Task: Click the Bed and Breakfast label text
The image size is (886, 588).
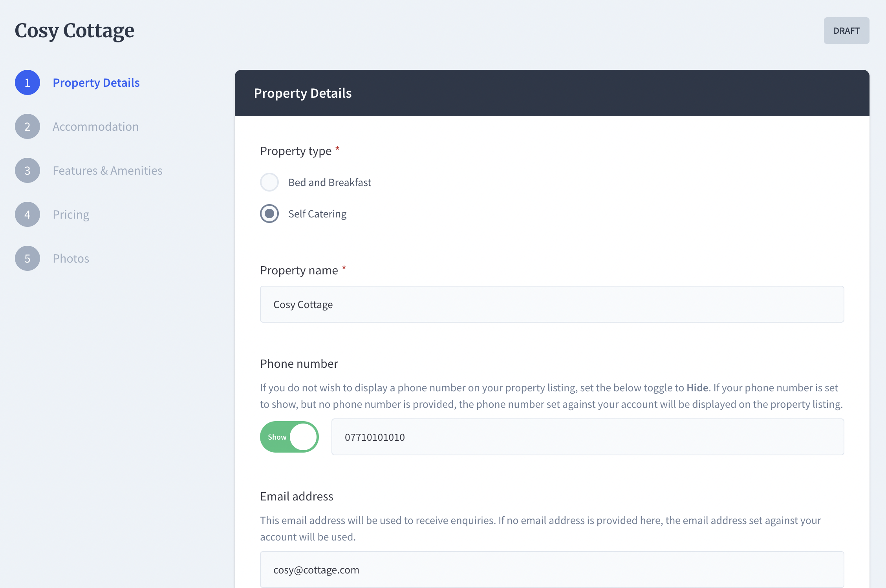Action: tap(330, 183)
